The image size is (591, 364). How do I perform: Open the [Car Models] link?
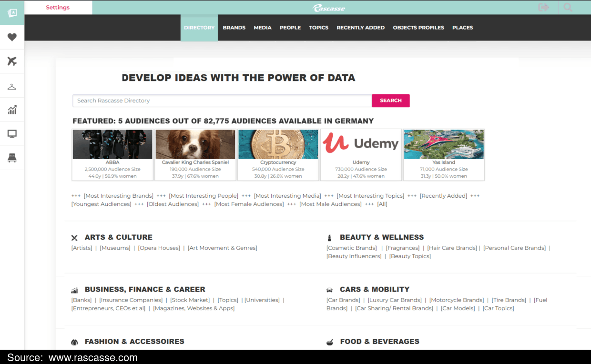(458, 308)
